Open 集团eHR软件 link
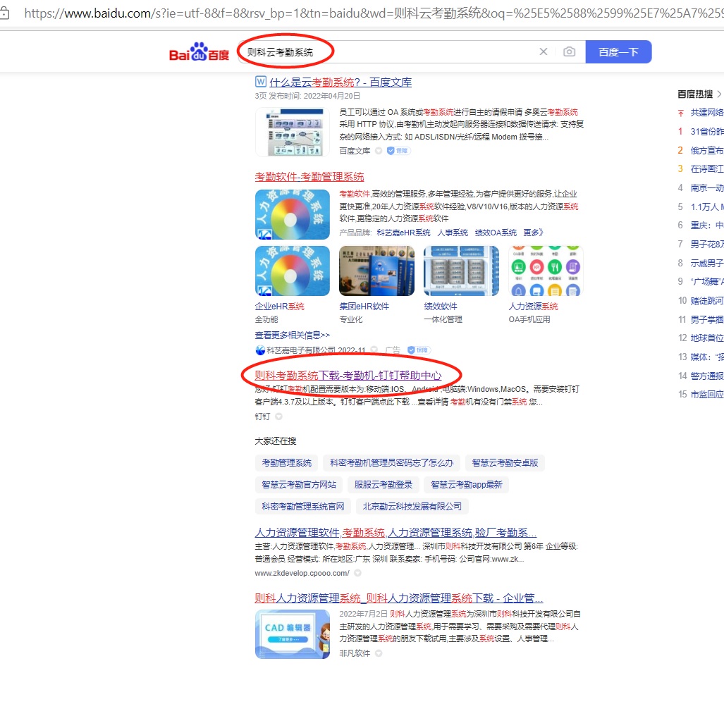 [364, 307]
